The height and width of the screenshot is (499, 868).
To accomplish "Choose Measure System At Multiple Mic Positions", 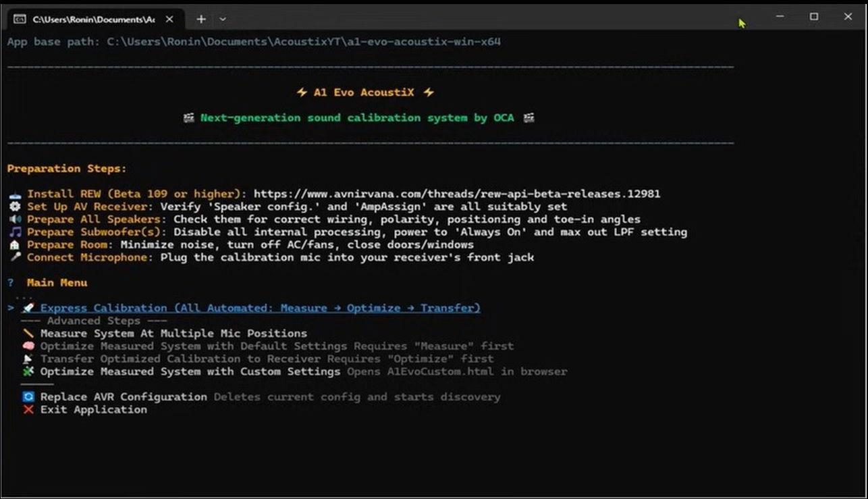I will click(173, 334).
